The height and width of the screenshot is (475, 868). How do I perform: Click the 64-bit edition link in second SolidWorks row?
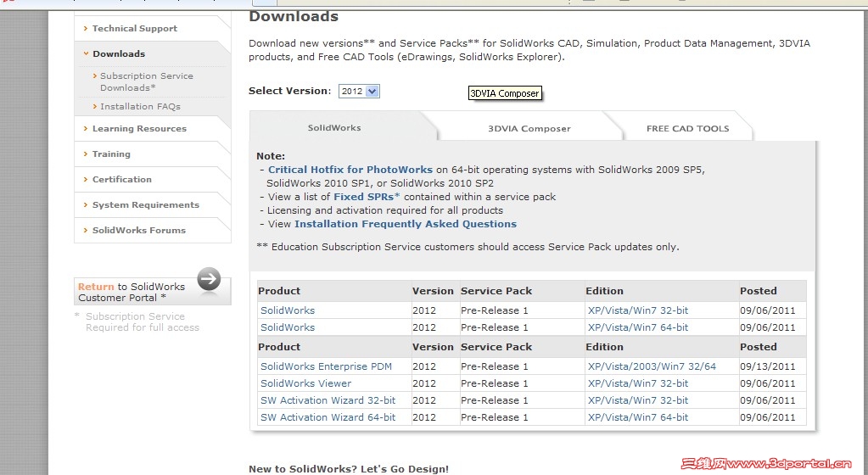click(638, 327)
